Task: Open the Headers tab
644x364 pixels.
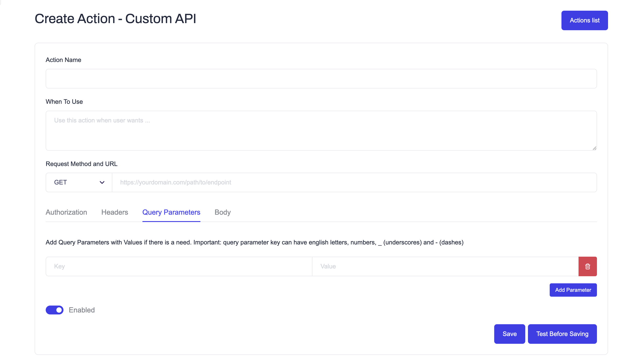Action: (115, 212)
